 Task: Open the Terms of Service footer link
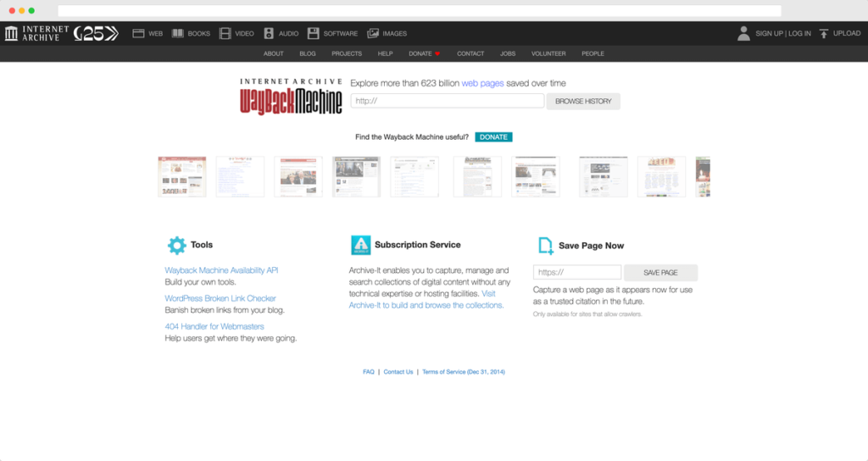click(x=464, y=372)
